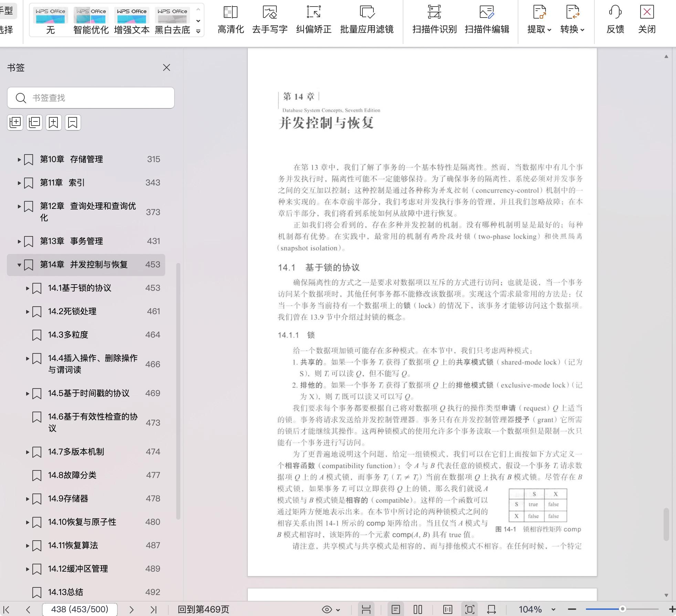
Task: Select the 智能优化 filter thumbnail
Action: [x=91, y=21]
